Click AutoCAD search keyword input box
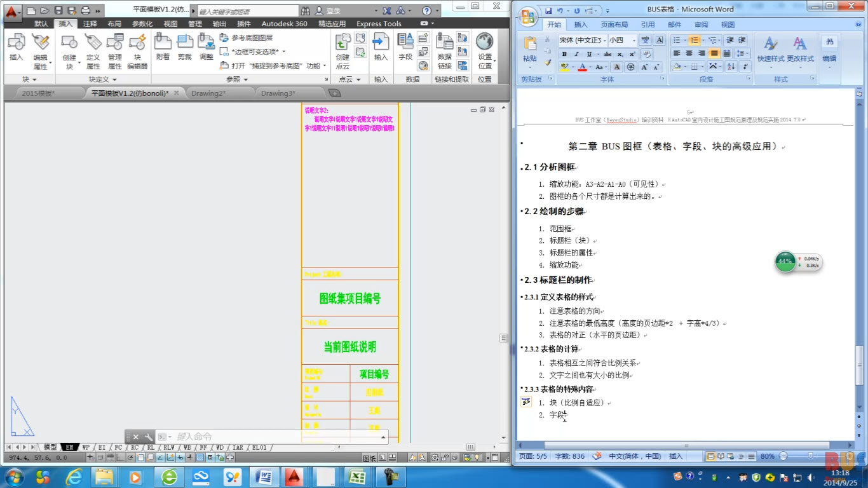Image resolution: width=868 pixels, height=488 pixels. point(247,11)
